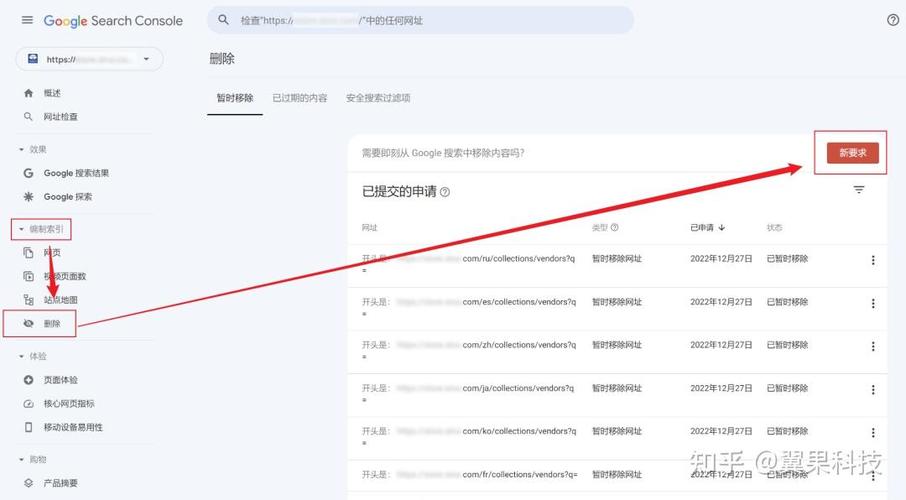
Task: Open the 页面体验 sidebar menu item
Action: click(x=61, y=380)
